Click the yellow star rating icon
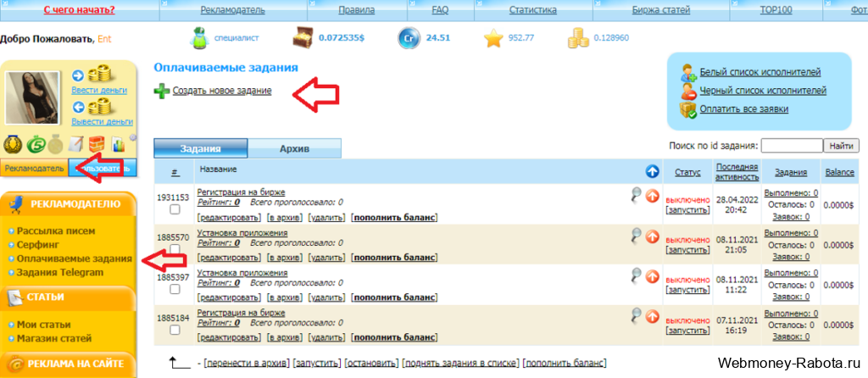The height and width of the screenshot is (378, 868). (x=493, y=38)
